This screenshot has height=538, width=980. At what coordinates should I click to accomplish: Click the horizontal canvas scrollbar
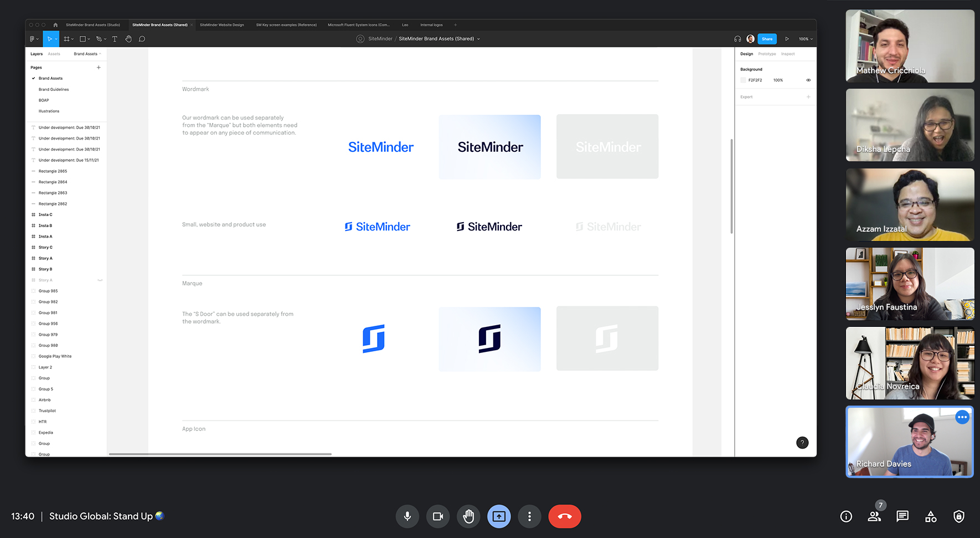click(x=220, y=454)
